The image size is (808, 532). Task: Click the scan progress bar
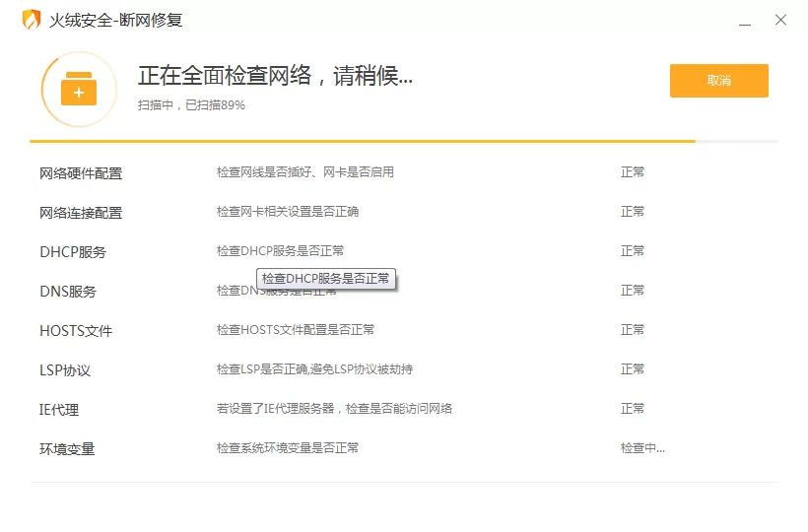(x=403, y=141)
